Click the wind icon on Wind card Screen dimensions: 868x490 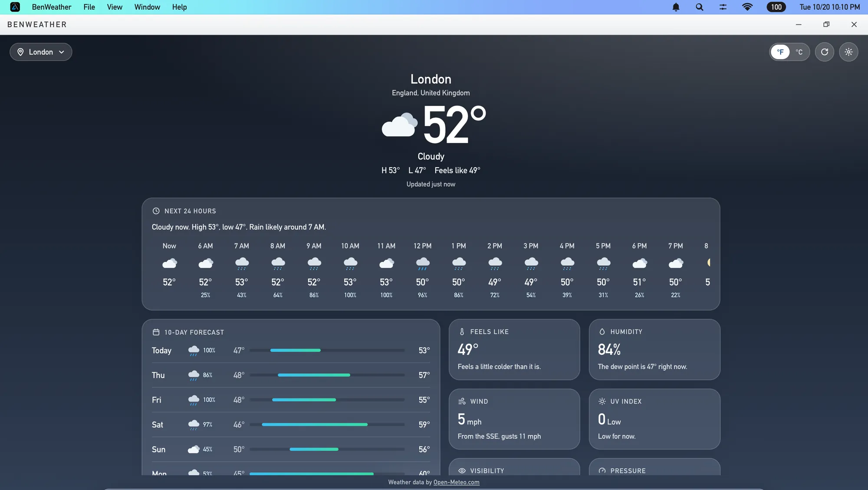(x=462, y=401)
